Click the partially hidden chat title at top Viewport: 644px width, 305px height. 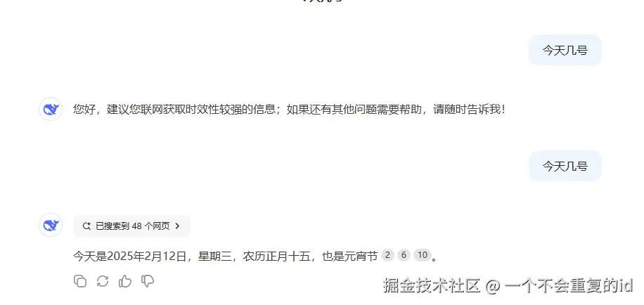click(322, 1)
